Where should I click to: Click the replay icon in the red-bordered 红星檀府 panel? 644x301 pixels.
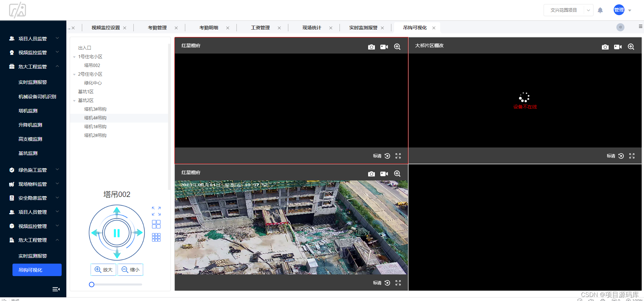pos(387,156)
